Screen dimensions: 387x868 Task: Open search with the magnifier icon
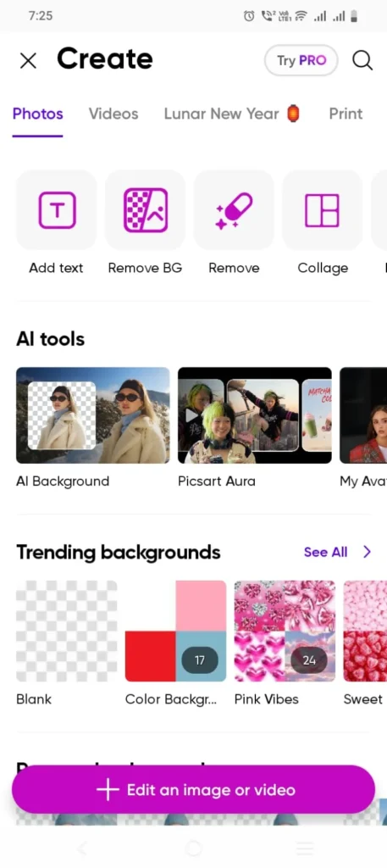click(362, 60)
